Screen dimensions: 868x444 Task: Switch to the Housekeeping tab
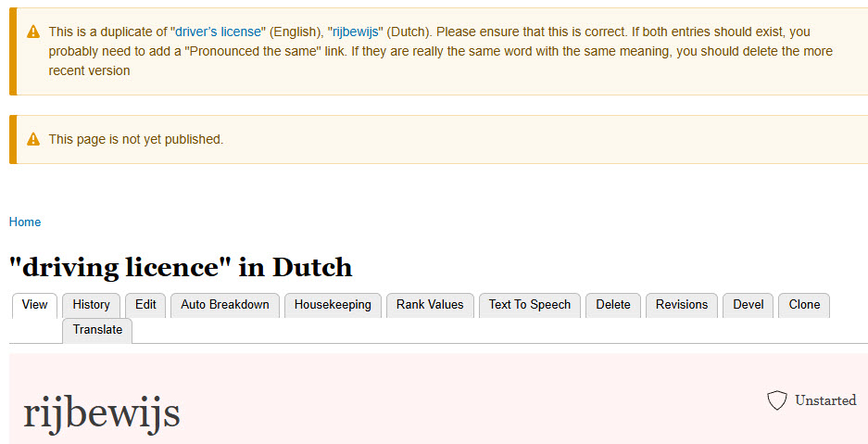[x=333, y=305]
